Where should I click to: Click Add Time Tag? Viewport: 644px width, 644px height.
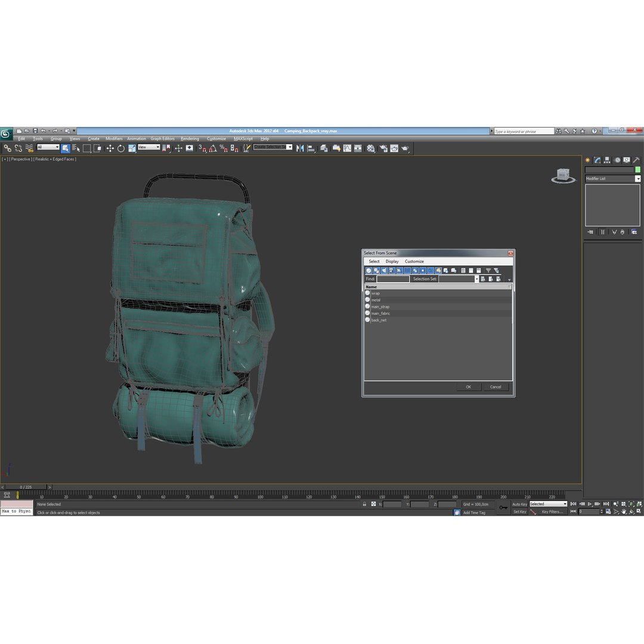(x=474, y=513)
